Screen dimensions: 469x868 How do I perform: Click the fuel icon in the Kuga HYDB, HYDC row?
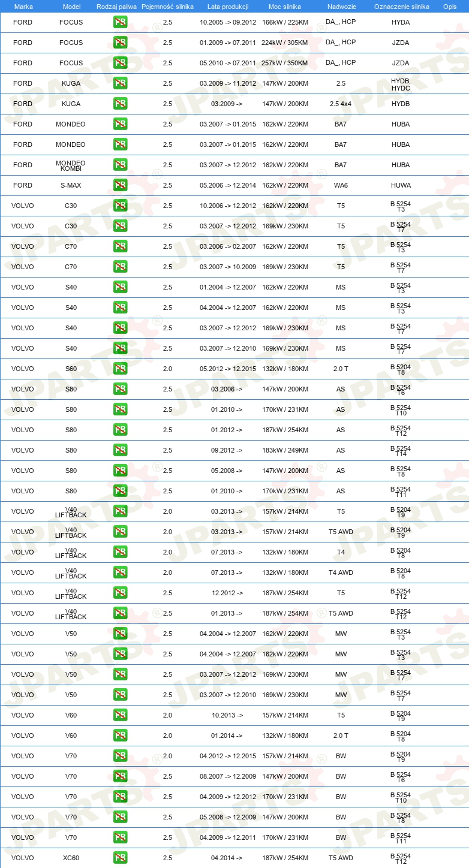point(120,83)
